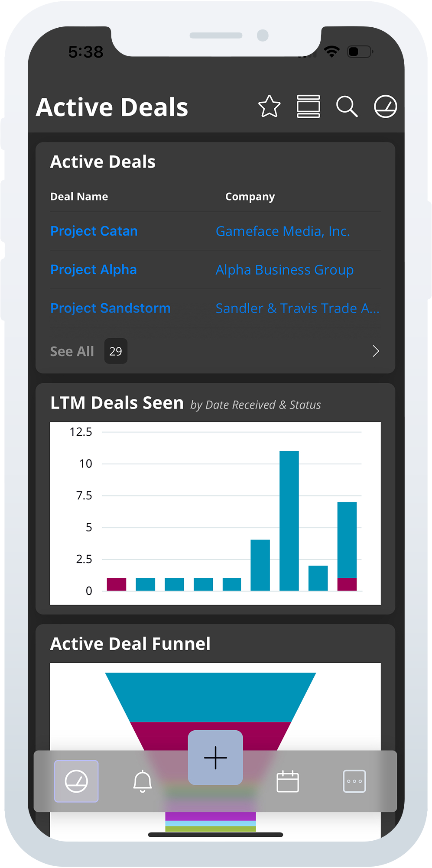Open Alpha Business Group company
This screenshot has height=868, width=432.
pyautogui.click(x=284, y=270)
